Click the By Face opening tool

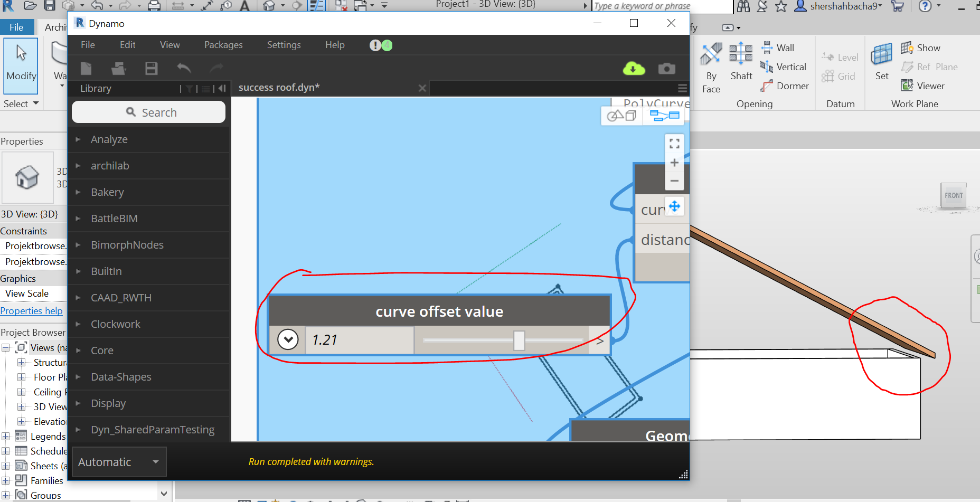pos(711,68)
